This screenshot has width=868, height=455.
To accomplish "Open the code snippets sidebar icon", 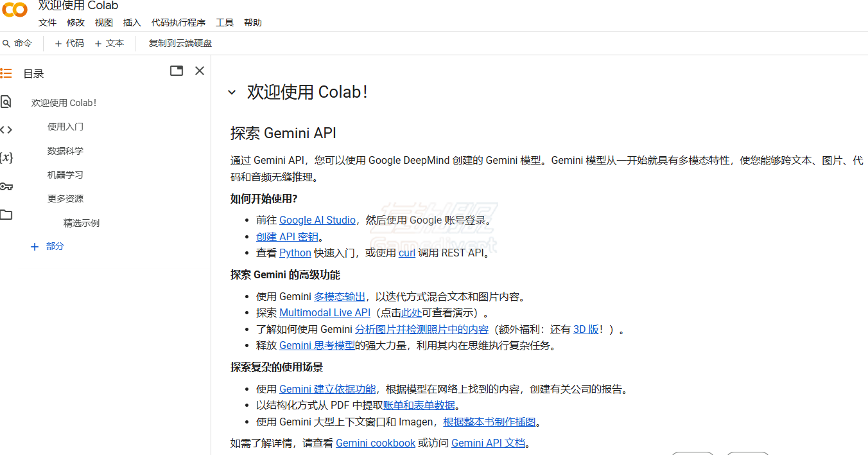I will [6, 130].
